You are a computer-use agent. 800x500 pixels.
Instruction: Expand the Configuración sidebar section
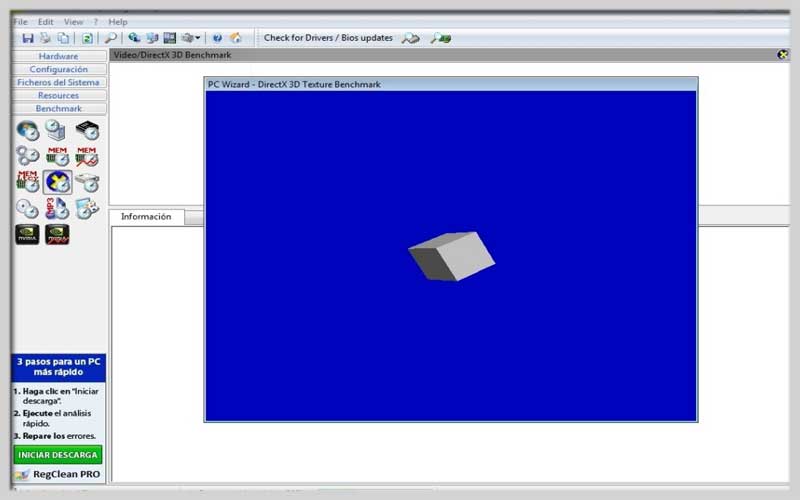pyautogui.click(x=59, y=69)
